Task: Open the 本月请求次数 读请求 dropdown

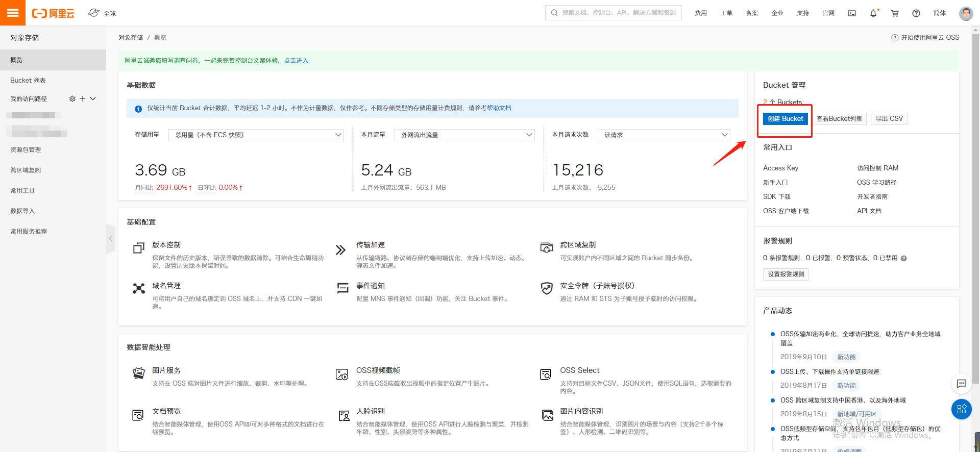Action: pyautogui.click(x=664, y=135)
